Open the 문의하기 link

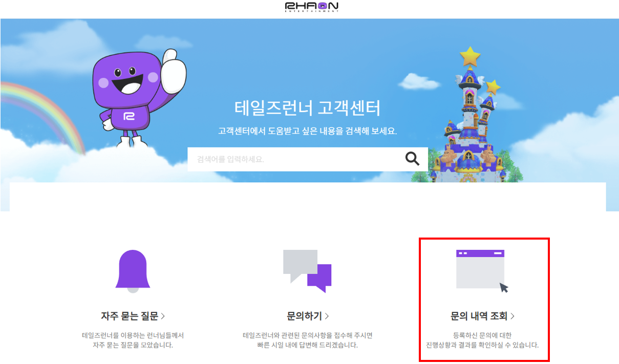pyautogui.click(x=308, y=316)
